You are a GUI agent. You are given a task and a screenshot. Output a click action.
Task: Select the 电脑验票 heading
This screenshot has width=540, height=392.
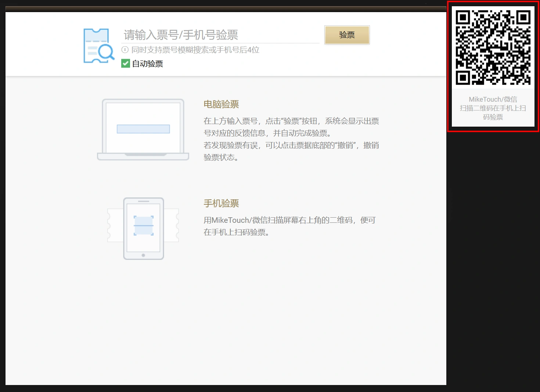click(x=221, y=104)
